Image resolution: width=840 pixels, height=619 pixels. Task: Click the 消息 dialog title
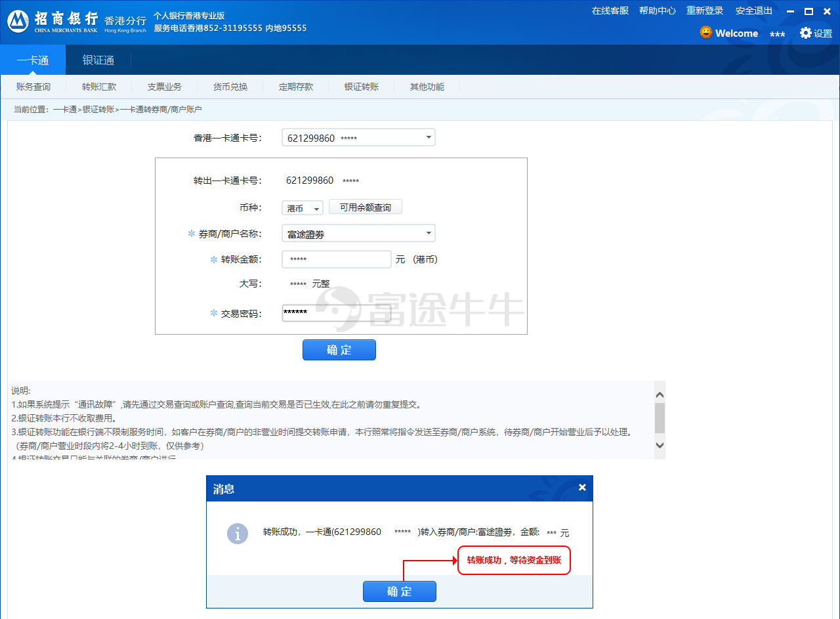coord(224,489)
